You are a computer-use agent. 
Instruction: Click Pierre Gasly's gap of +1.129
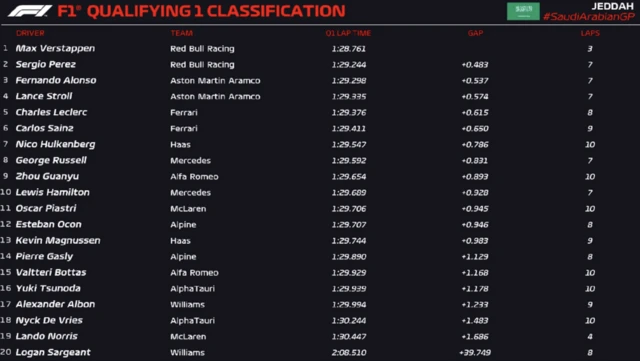point(475,256)
